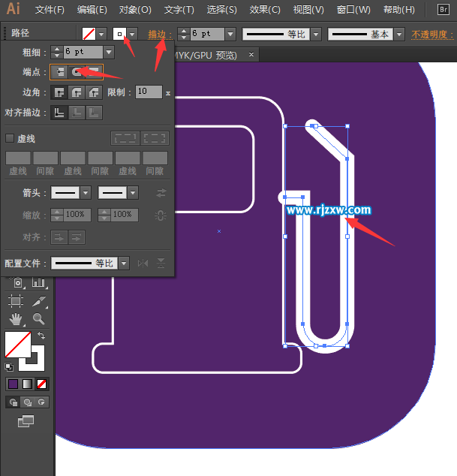Choose the Miter Join corner option
457x476 pixels.
59,92
